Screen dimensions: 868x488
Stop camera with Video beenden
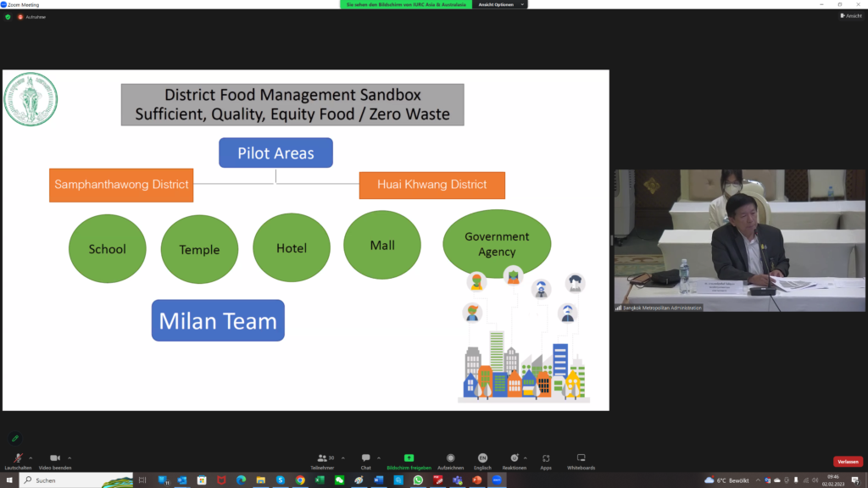click(55, 458)
